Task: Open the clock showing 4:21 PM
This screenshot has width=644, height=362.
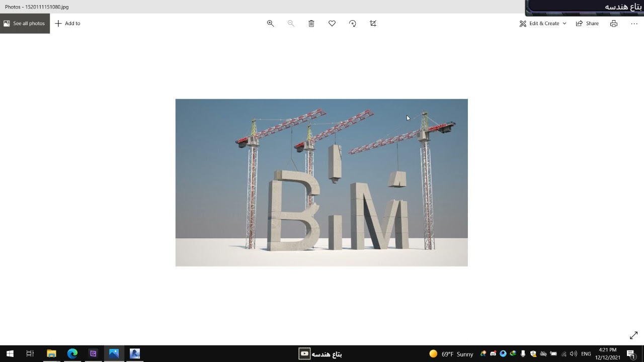Action: coord(608,353)
